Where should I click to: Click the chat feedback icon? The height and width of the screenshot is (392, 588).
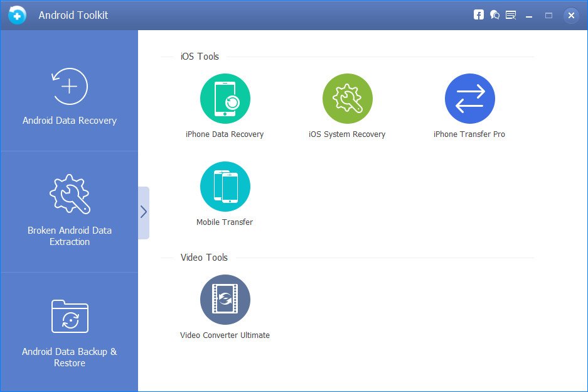494,15
